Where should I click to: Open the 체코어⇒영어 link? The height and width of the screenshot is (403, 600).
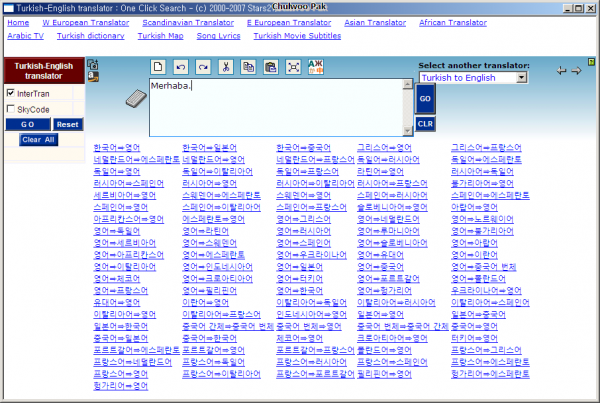pos(300,338)
